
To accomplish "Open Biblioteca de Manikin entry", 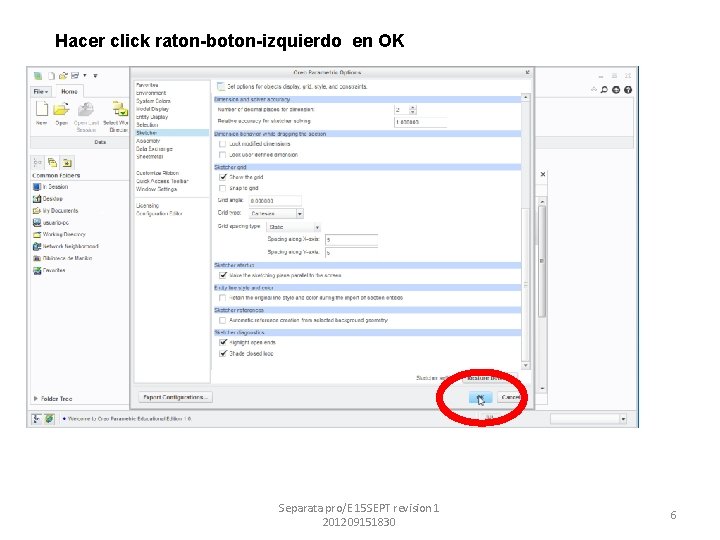I will point(62,259).
